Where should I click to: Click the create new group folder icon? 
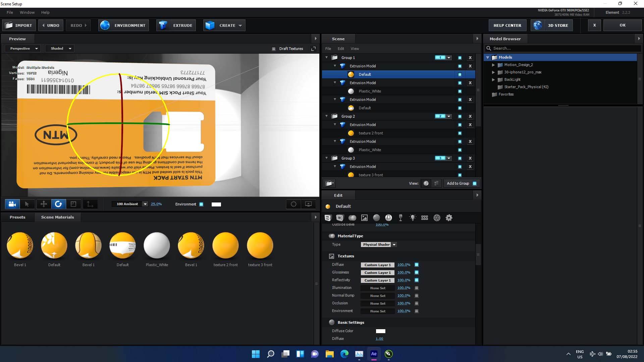pos(329,183)
